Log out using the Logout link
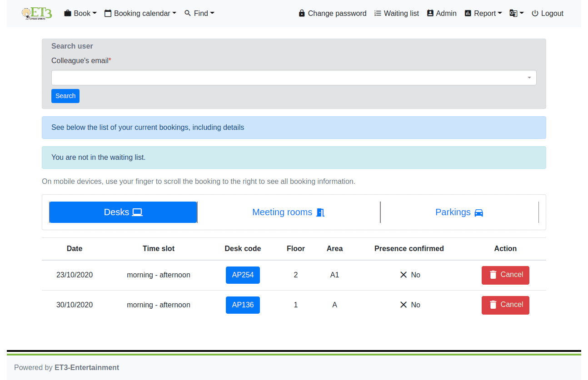588x380 pixels. click(548, 14)
